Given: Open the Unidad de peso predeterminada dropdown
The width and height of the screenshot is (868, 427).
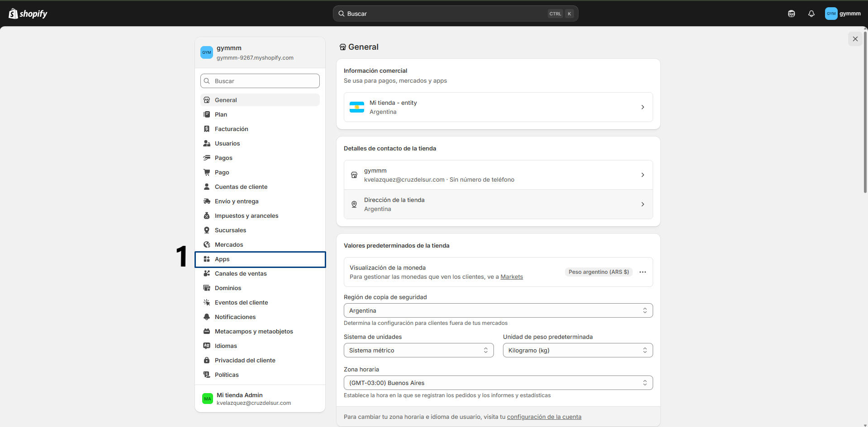Looking at the screenshot, I should [578, 350].
